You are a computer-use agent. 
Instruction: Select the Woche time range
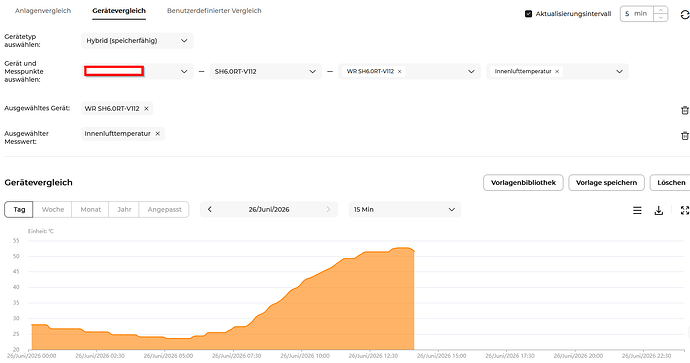pyautogui.click(x=53, y=209)
